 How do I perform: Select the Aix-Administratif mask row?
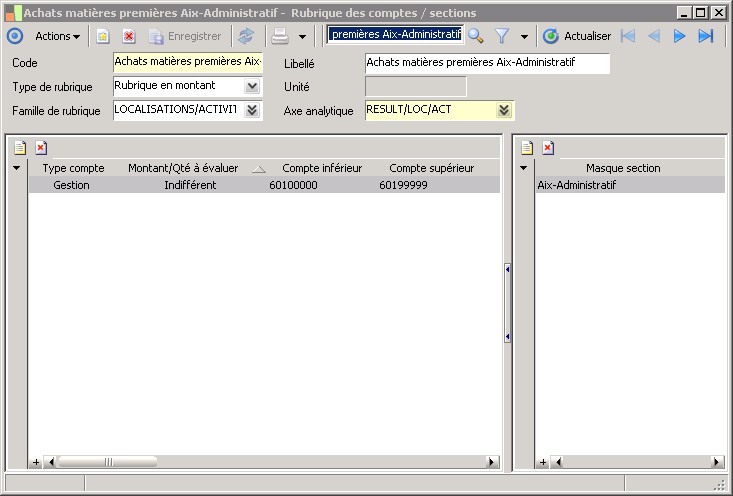[630, 185]
